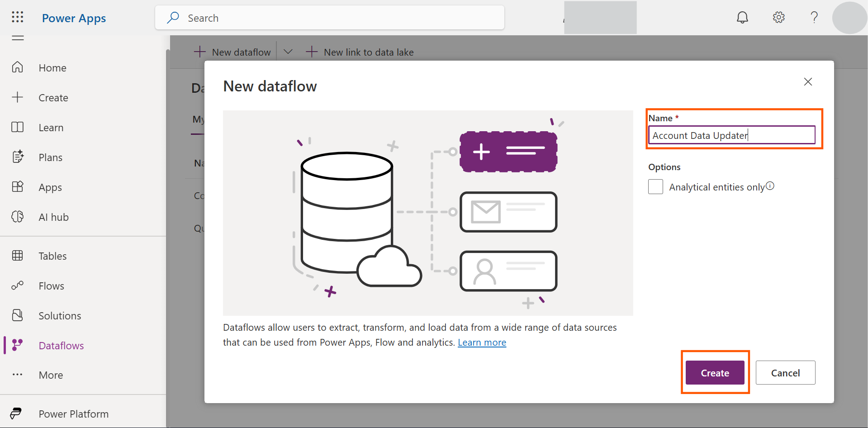Click into the dataflow Name field
The image size is (868, 428).
tap(731, 135)
